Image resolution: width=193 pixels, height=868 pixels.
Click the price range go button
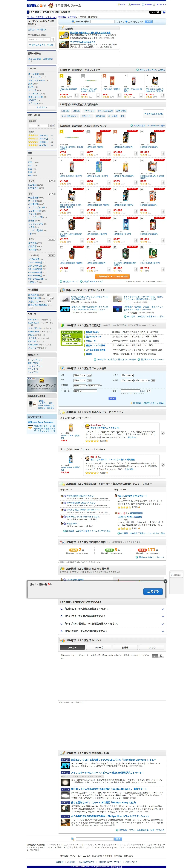click(x=53, y=126)
